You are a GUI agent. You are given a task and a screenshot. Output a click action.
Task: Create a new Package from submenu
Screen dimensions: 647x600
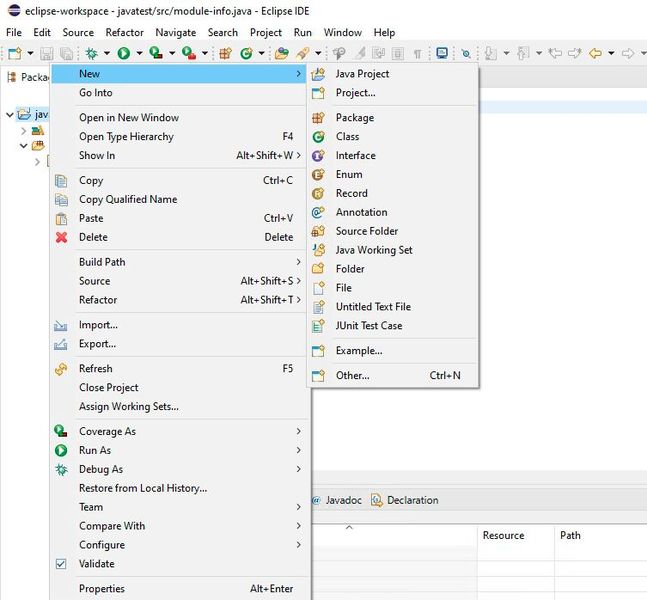click(393, 118)
